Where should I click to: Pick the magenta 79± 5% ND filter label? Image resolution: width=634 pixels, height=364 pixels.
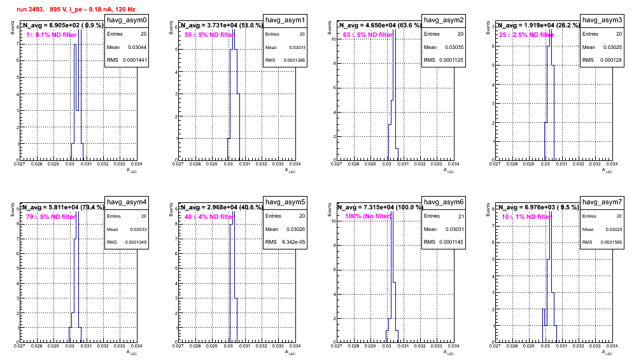pos(51,217)
